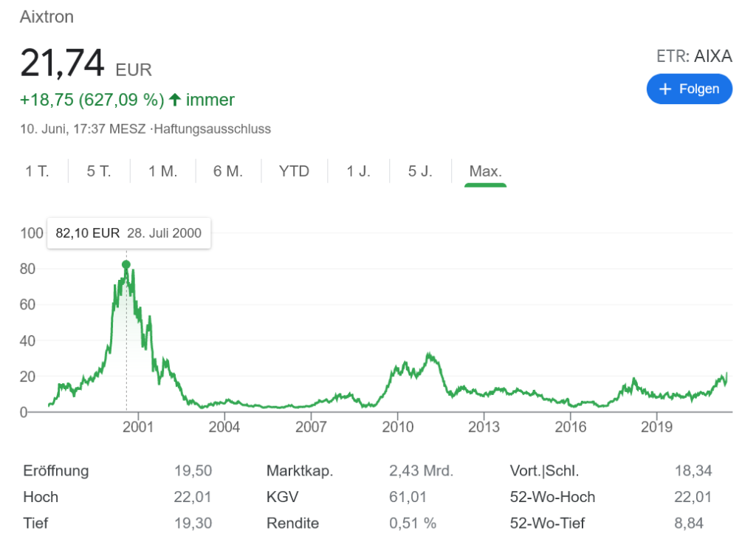This screenshot has height=556, width=756.
Task: Click the 2019 label on chart axis
Action: [x=656, y=427]
